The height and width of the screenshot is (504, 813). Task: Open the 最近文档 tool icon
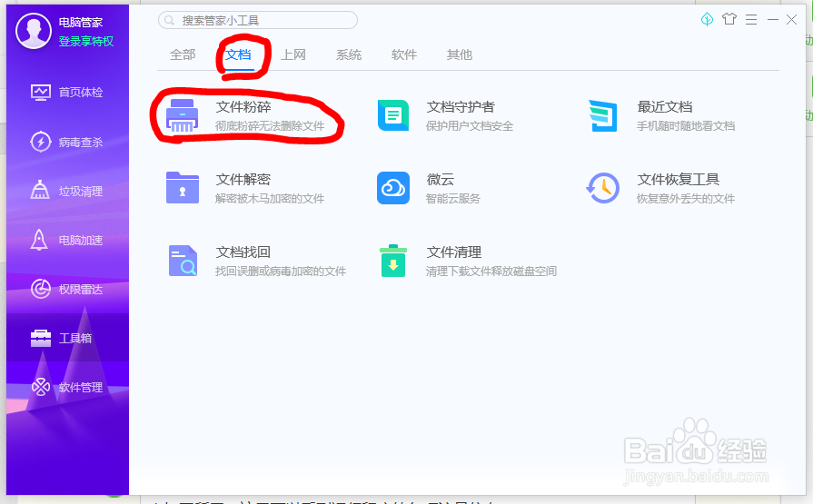pyautogui.click(x=603, y=115)
